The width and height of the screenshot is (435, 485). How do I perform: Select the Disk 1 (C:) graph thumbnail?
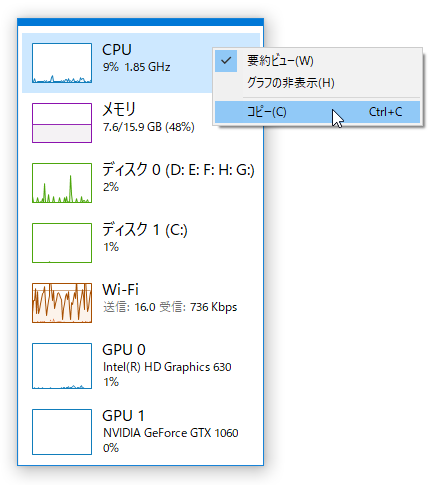tap(62, 243)
